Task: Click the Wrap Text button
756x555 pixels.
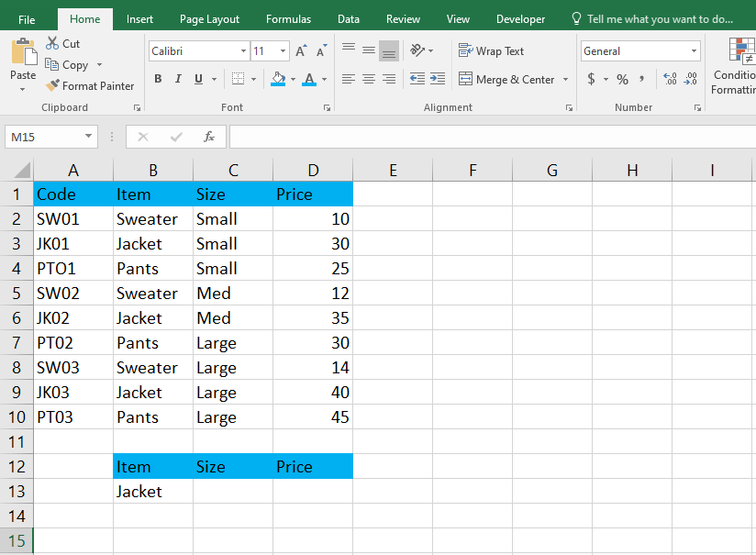Action: pos(491,50)
